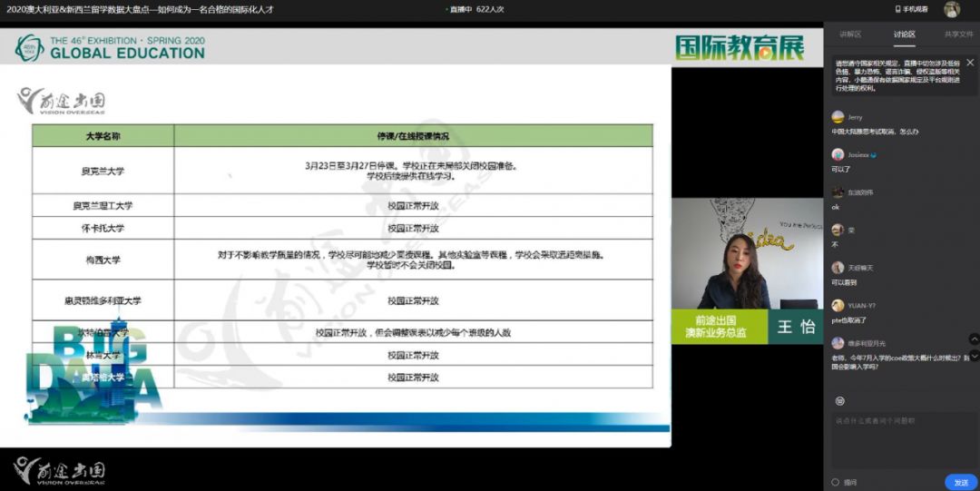Open Josiexx's avatar in the chat
Viewport: 980px width, 491px height.
point(838,154)
